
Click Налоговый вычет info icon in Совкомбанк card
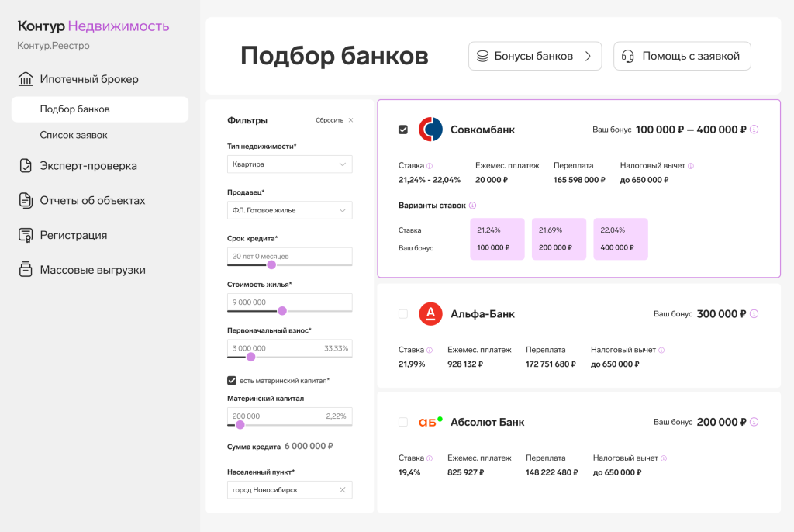(691, 166)
